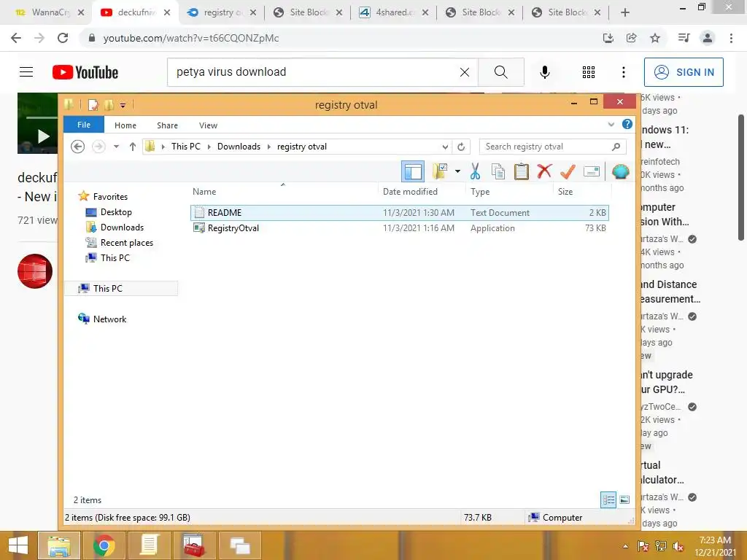Click Explorer Back navigation arrow
This screenshot has width=747, height=560.
coord(77,147)
